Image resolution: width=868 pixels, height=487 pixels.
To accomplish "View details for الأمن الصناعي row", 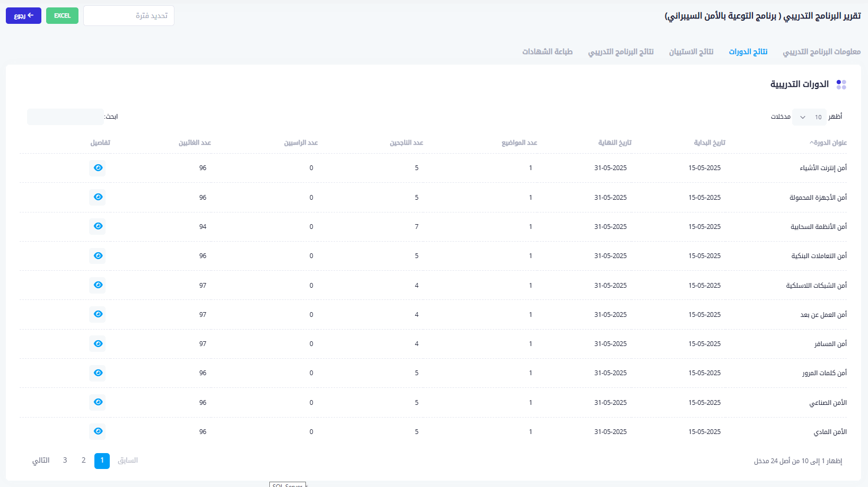I will 98,402.
